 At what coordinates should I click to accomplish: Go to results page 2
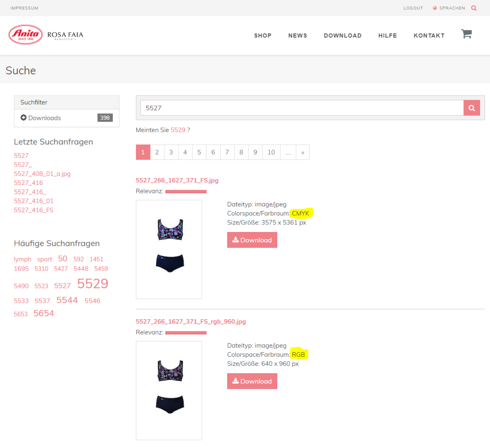point(157,152)
